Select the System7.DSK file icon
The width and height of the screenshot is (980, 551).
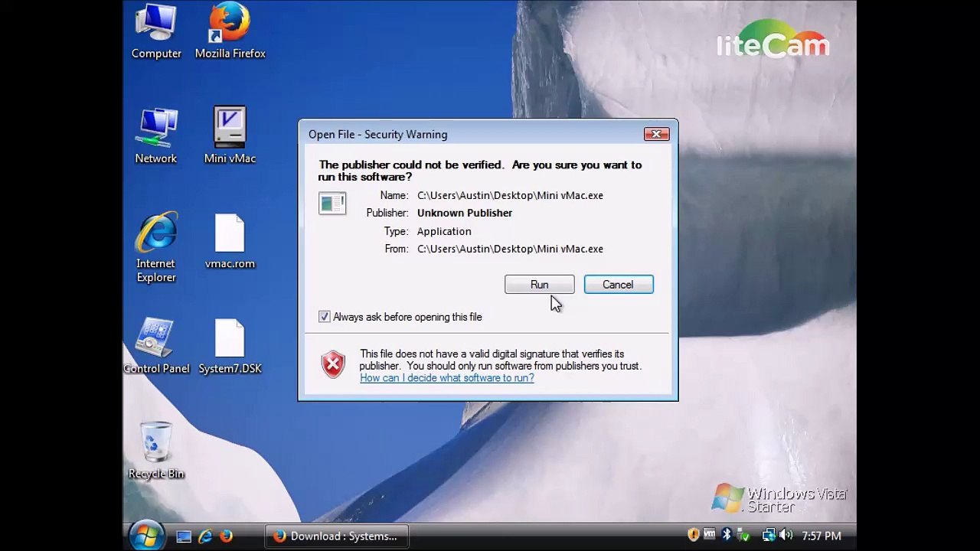click(x=230, y=346)
